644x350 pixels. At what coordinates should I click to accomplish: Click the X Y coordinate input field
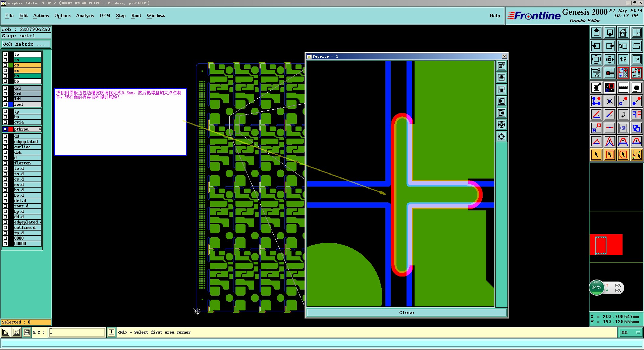77,332
